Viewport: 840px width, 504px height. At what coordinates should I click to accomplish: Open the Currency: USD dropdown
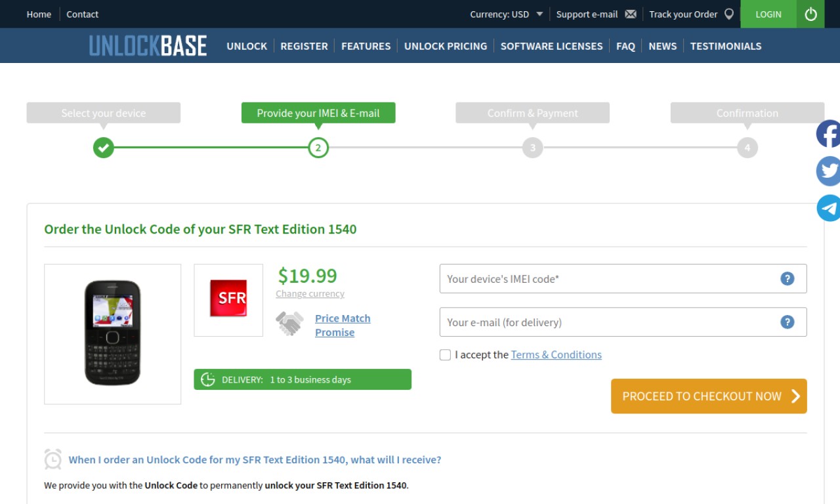point(507,14)
